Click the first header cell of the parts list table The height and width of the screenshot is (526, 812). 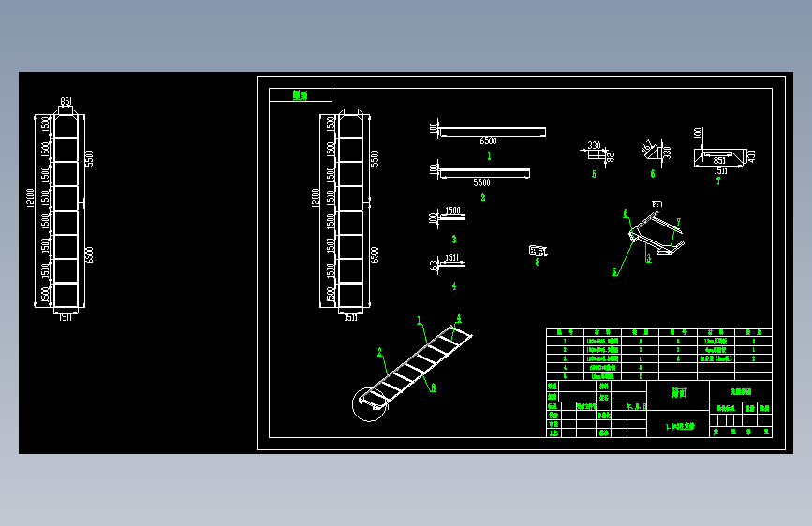pos(565,332)
